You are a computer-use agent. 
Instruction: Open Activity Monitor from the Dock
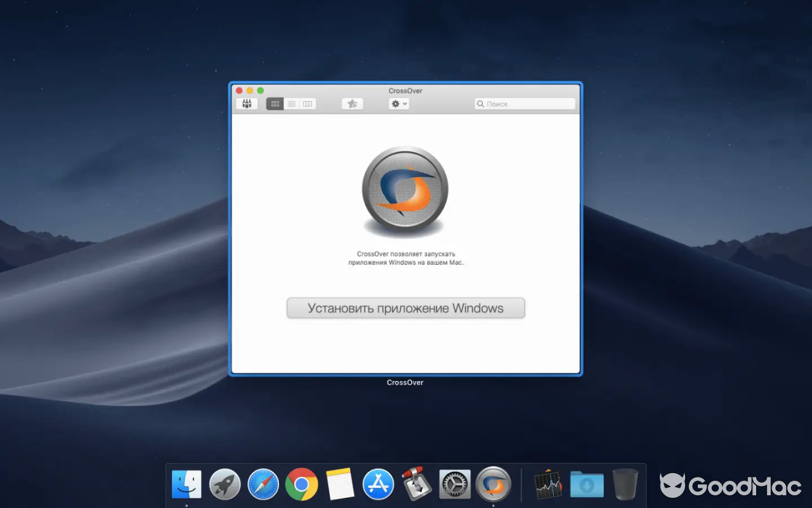tap(547, 484)
